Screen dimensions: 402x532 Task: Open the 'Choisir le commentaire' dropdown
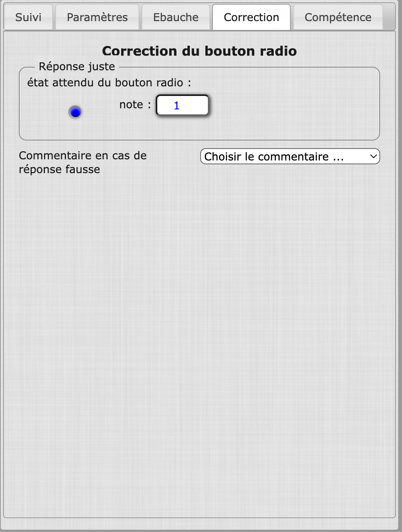coord(290,157)
